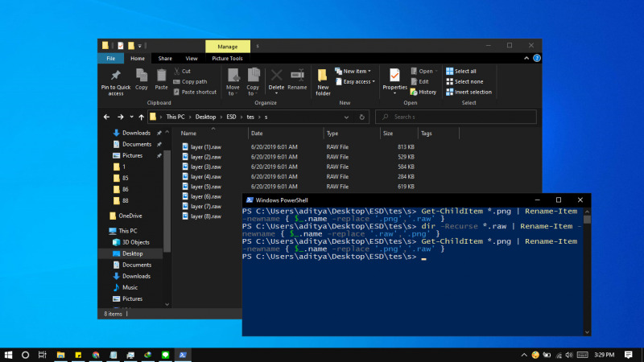Viewport: 644px width, 362px height.
Task: Click Select all
Action: tap(461, 71)
